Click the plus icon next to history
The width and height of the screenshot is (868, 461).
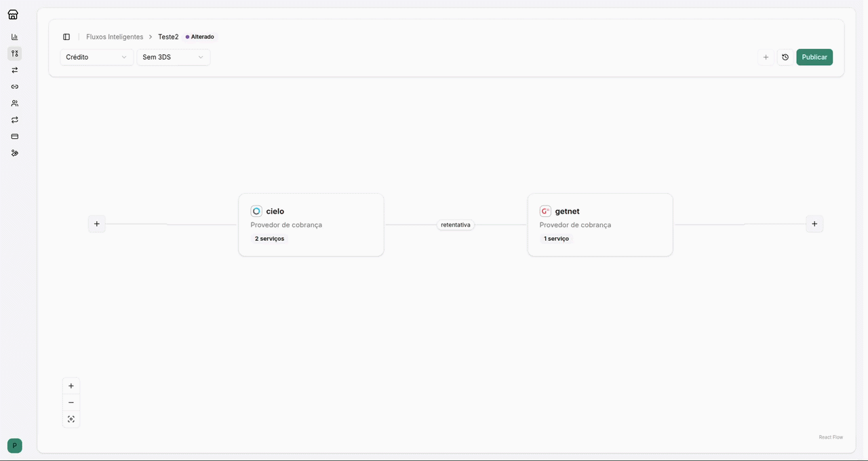pos(766,58)
